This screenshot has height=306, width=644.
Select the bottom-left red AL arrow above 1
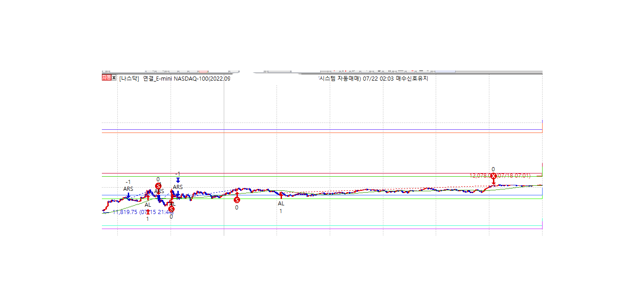click(x=147, y=212)
